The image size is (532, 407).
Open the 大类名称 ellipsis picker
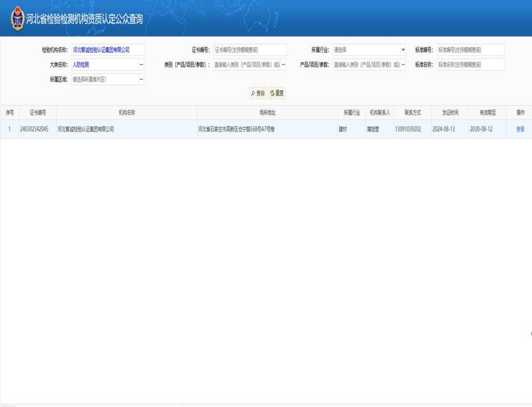tap(142, 65)
